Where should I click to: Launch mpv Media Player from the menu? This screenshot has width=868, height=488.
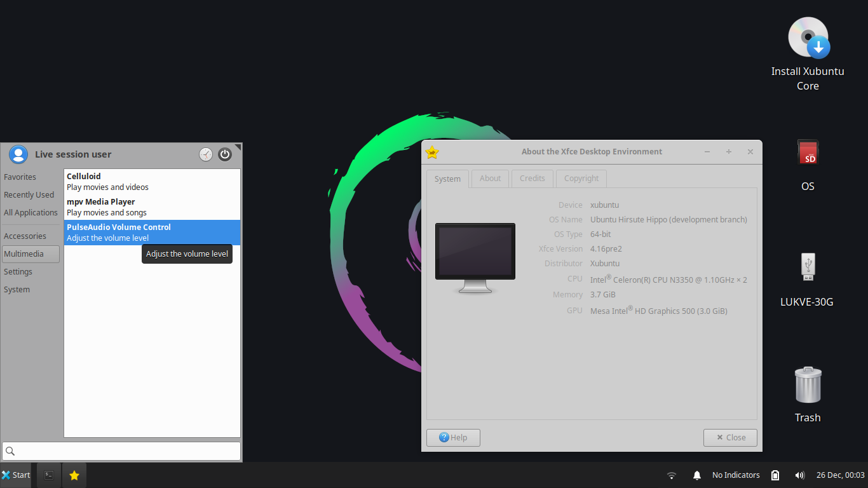[x=153, y=207]
